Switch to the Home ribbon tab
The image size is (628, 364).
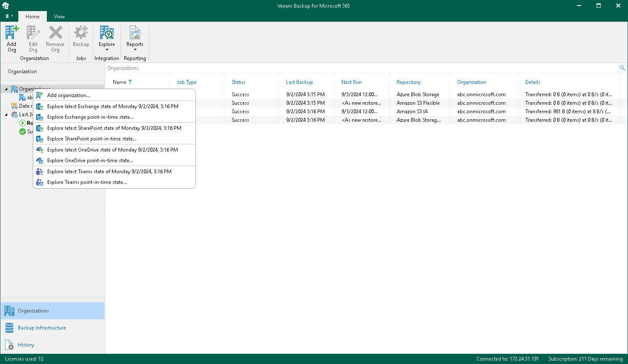coord(32,17)
